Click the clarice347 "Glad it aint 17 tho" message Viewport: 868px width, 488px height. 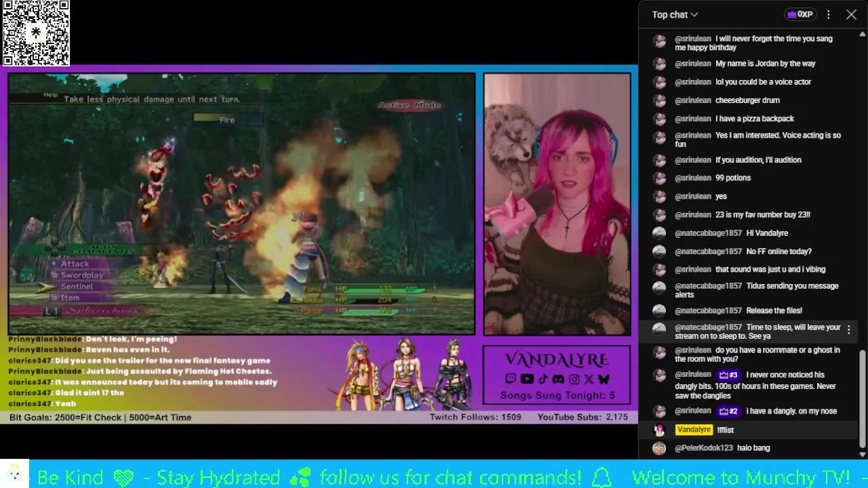coord(66,392)
